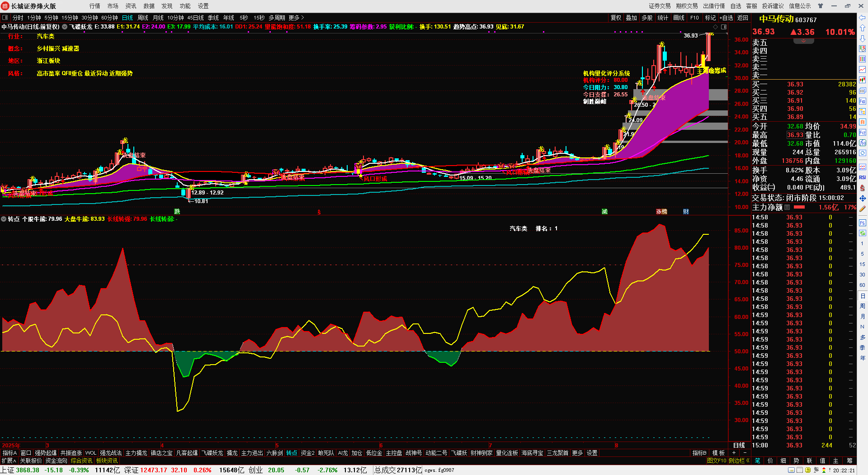Switch to 60分钟 period
The width and height of the screenshot is (868, 475).
point(109,18)
